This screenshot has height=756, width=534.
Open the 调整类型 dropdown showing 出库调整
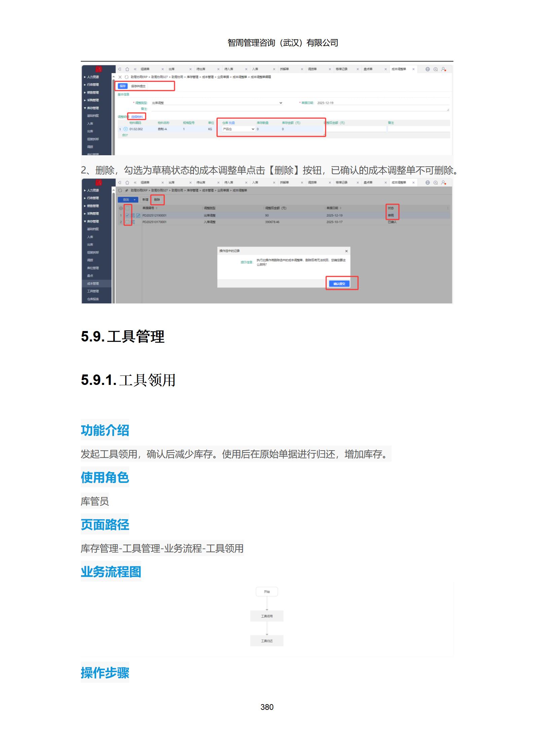217,103
